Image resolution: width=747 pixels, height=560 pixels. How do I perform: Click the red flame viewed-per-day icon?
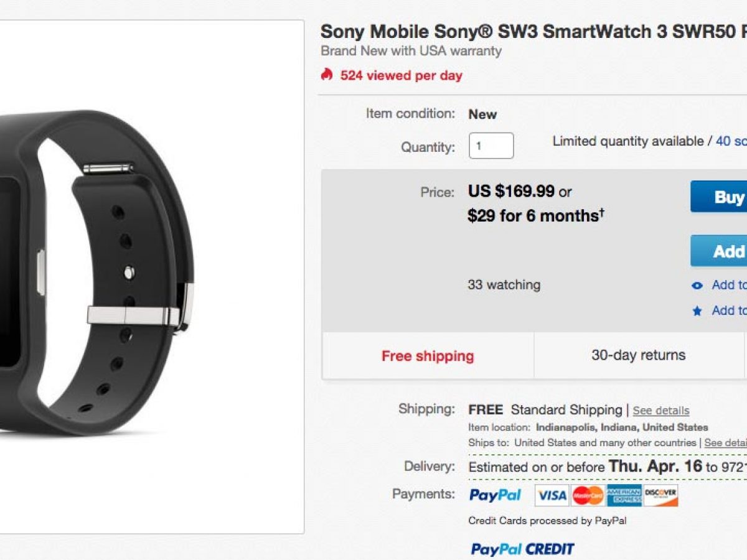click(x=327, y=75)
